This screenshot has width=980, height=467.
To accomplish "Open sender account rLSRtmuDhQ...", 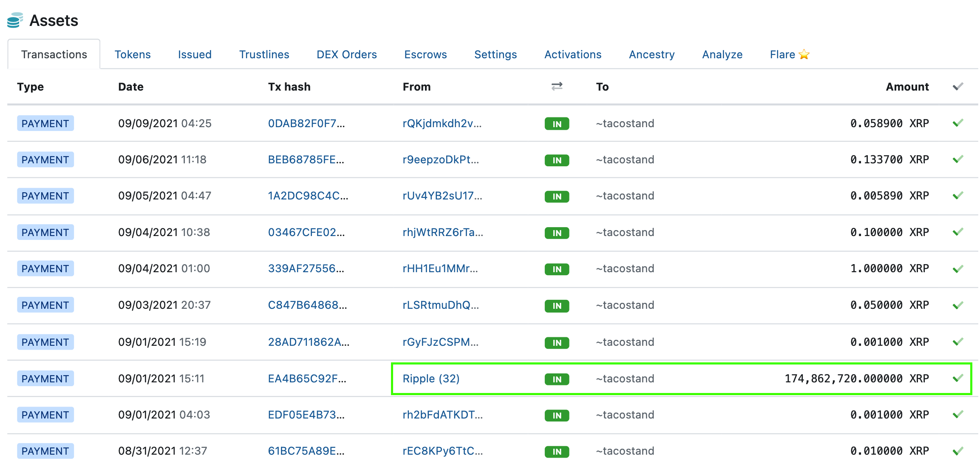I will [441, 305].
